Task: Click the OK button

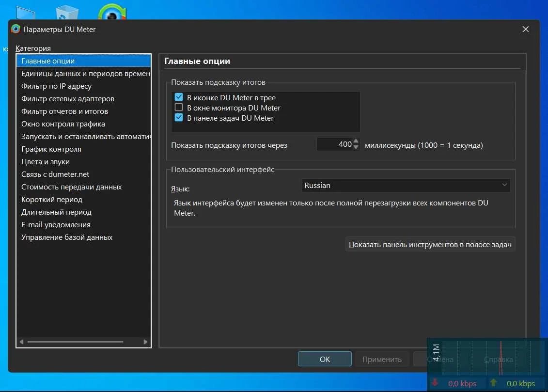Action: click(325, 359)
